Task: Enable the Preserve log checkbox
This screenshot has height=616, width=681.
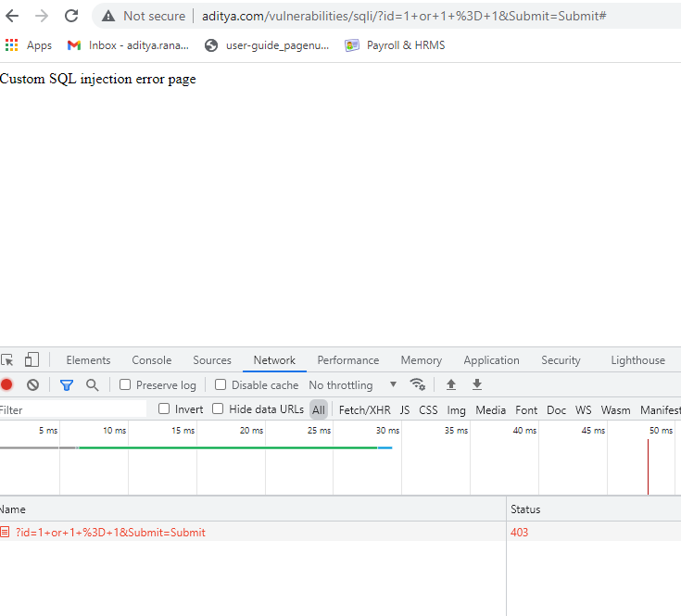Action: (125, 384)
